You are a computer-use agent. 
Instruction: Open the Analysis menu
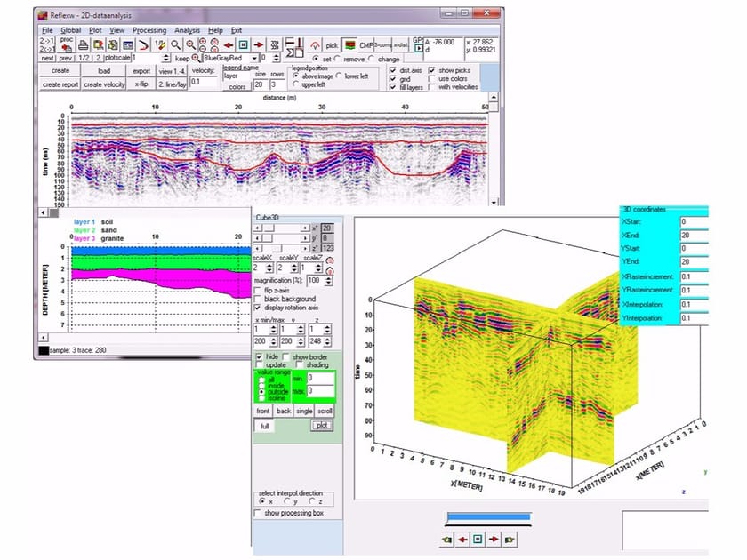pyautogui.click(x=189, y=29)
